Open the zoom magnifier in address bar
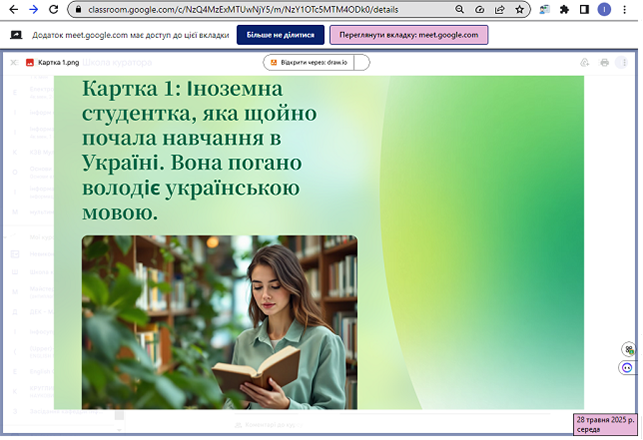 (x=459, y=9)
